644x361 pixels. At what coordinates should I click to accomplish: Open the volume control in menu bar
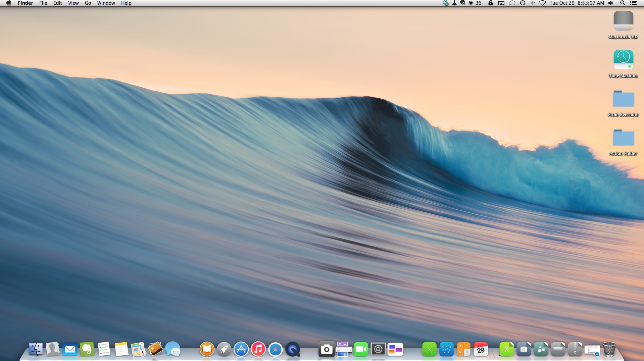[x=611, y=3]
